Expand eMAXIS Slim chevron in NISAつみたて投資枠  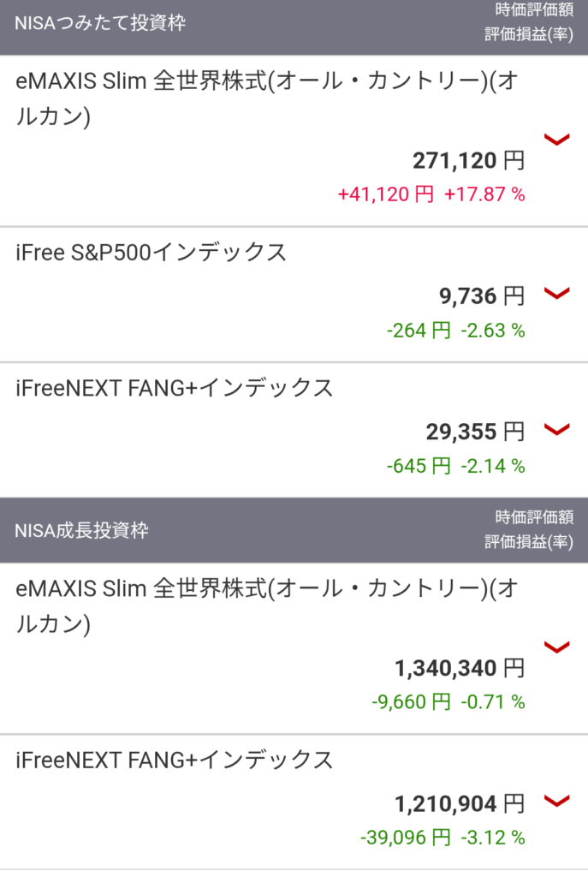557,139
